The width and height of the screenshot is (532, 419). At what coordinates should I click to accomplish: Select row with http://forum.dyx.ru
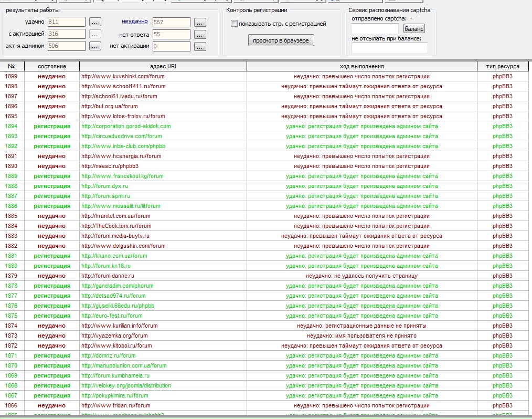pos(264,186)
